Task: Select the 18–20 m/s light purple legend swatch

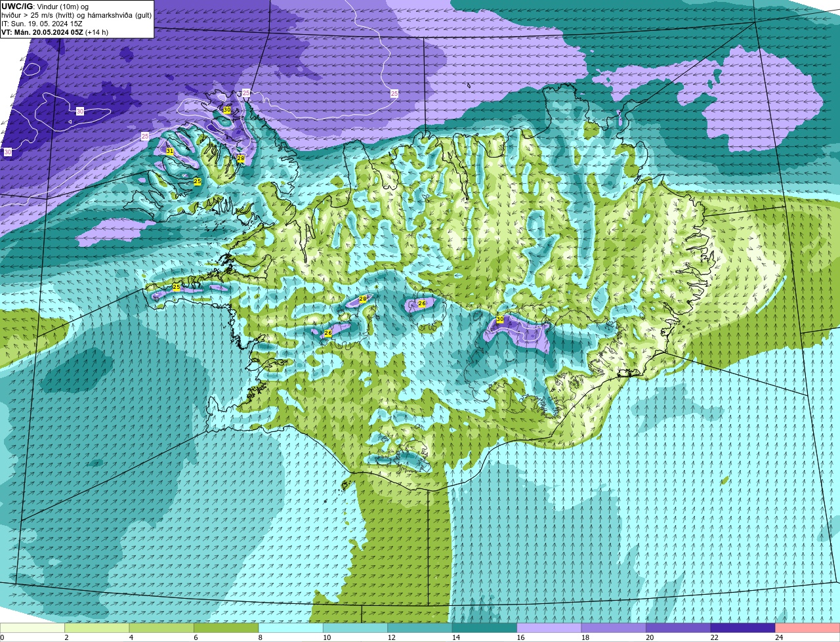Action: pos(614,628)
